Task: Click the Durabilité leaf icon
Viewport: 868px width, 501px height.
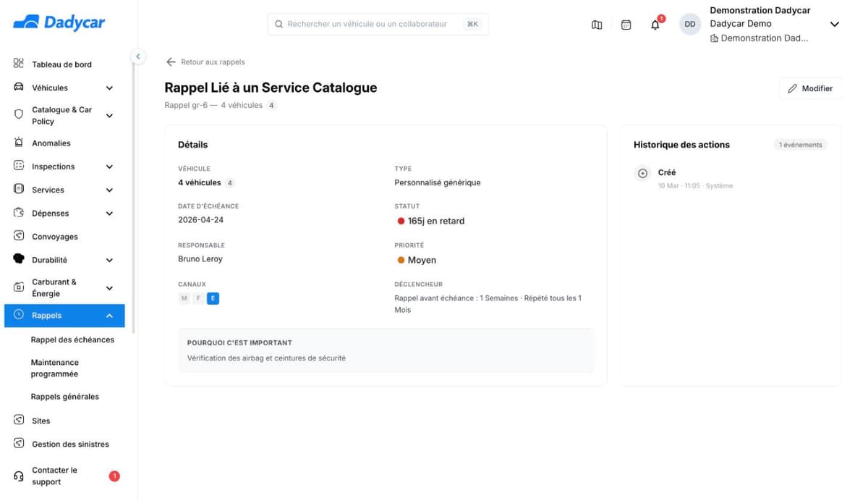Action: tap(19, 259)
